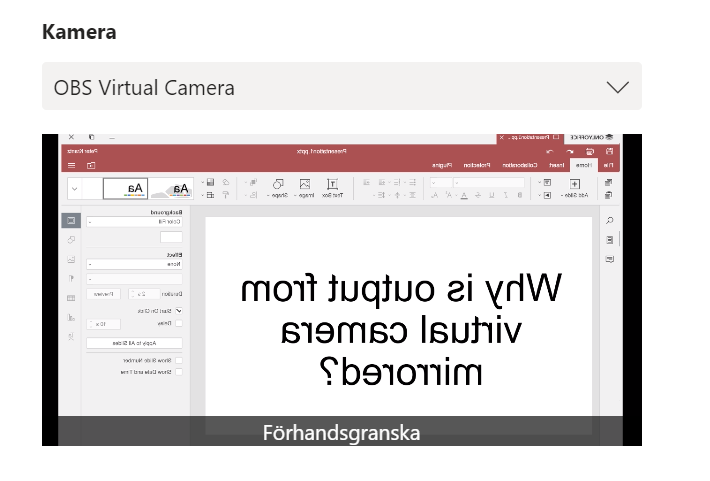Click the Strikethrough S icon
The width and height of the screenshot is (710, 481).
tap(478, 195)
